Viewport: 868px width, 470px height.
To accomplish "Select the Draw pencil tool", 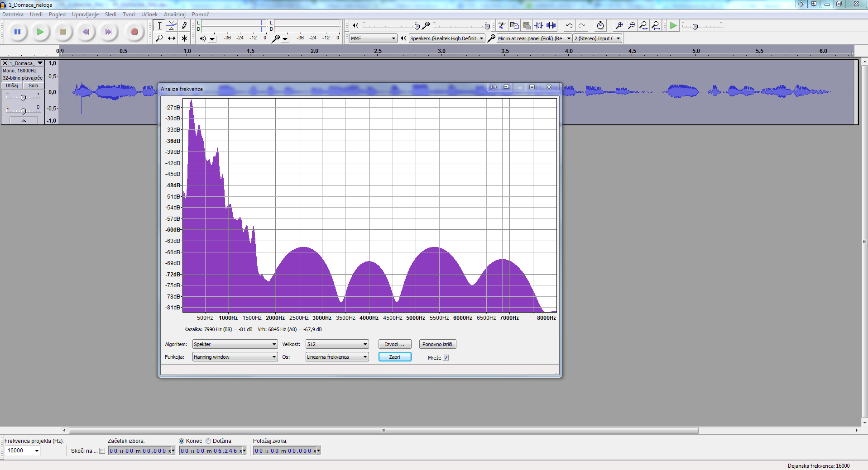I will click(x=184, y=26).
